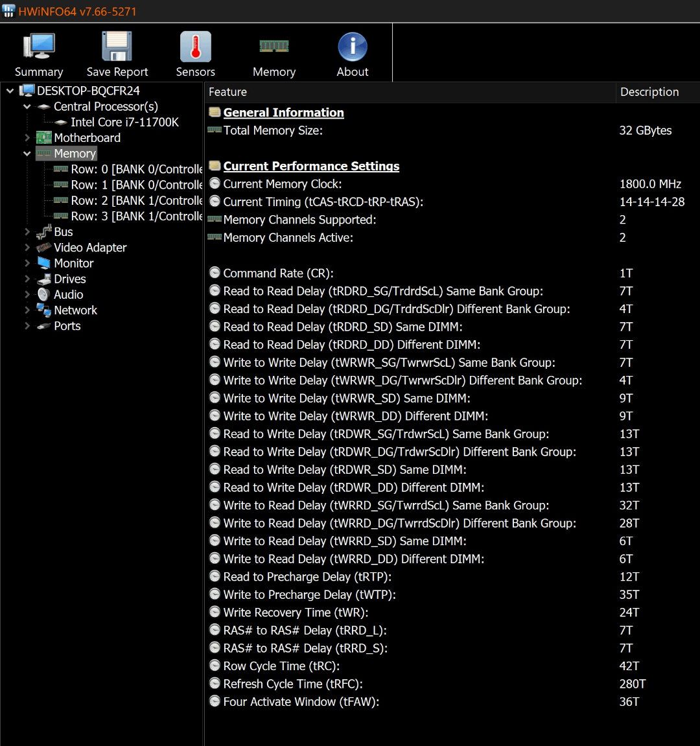This screenshot has width=700, height=746.
Task: Click the clock icon beside Command Rate (CR)
Action: point(215,273)
